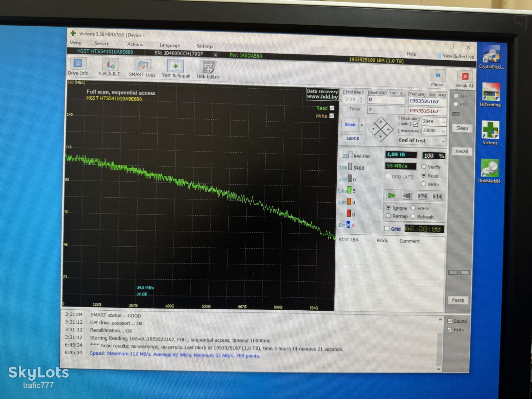The width and height of the screenshot is (532, 399).
Task: Open the SMART Logs view
Action: tap(142, 69)
